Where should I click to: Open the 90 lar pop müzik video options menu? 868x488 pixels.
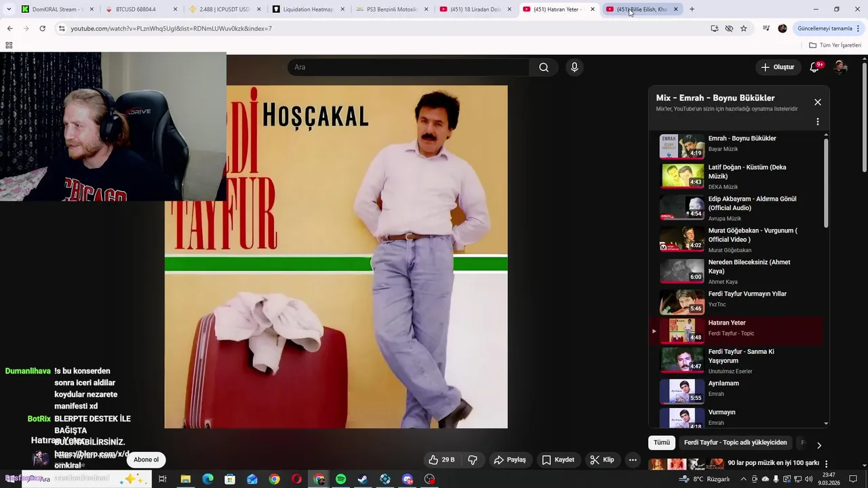[826, 464]
